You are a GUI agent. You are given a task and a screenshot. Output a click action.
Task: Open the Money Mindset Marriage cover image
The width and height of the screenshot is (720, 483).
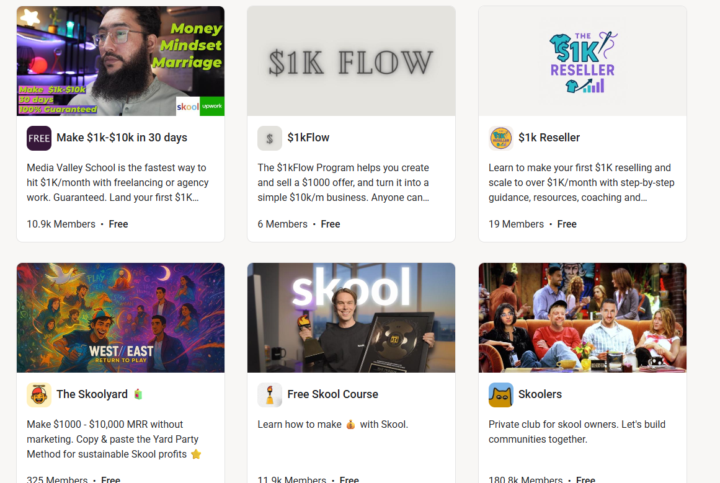tap(121, 61)
